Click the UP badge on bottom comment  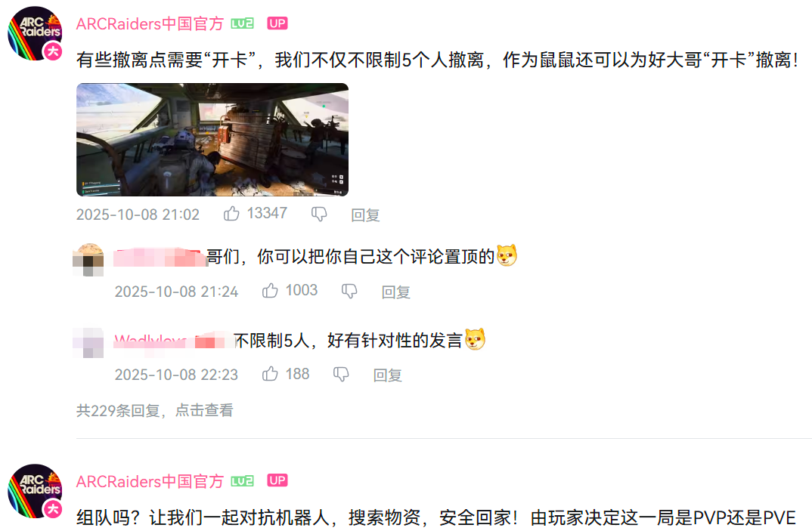point(277,480)
